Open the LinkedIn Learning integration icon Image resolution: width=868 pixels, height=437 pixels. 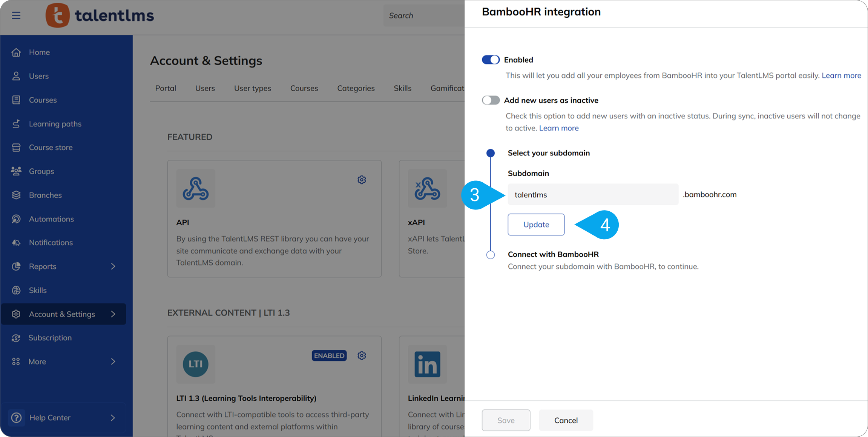pyautogui.click(x=427, y=364)
